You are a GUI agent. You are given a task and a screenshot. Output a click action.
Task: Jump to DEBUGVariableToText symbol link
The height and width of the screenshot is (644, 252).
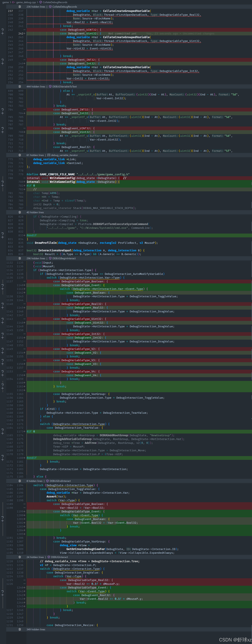64,86
